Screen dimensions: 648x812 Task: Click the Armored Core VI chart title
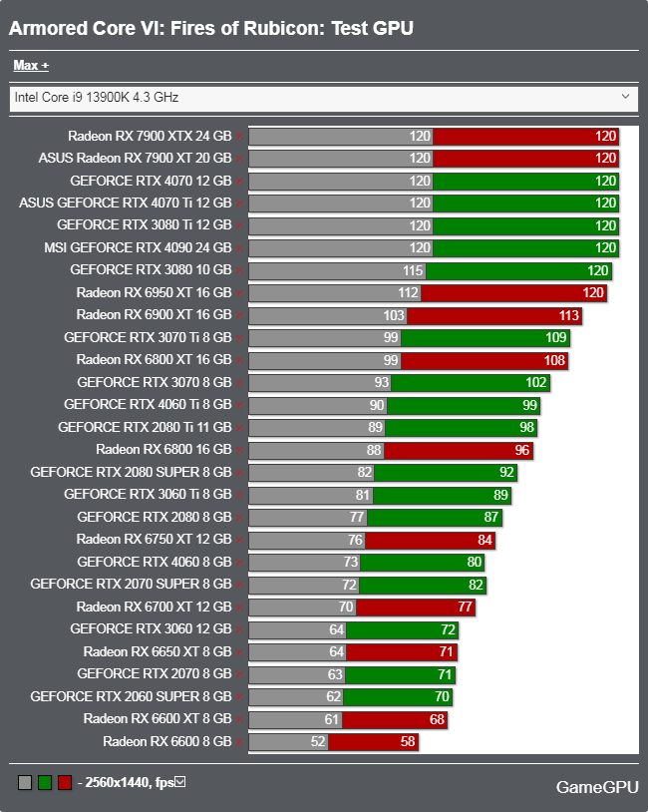[211, 29]
